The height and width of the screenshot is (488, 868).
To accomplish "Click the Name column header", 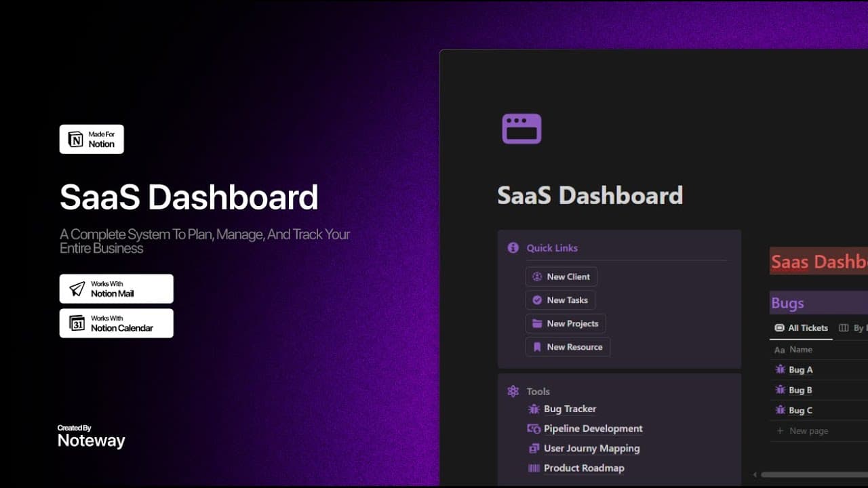I will tap(800, 350).
